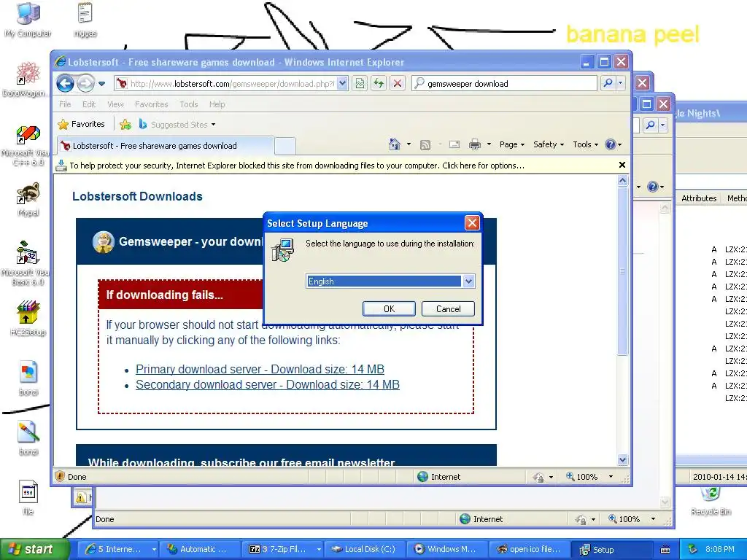
Task: Dismiss the information bar with its X
Action: point(622,165)
